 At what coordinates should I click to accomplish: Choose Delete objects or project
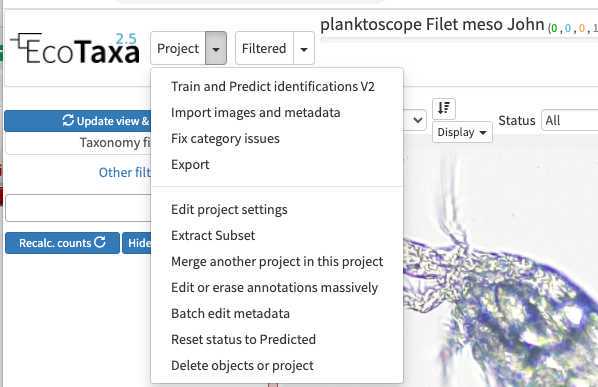coord(242,365)
